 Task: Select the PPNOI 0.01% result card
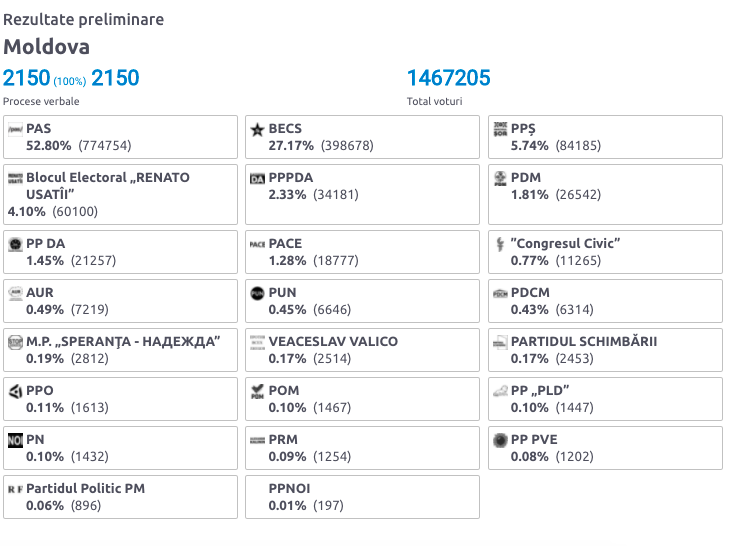tap(362, 497)
